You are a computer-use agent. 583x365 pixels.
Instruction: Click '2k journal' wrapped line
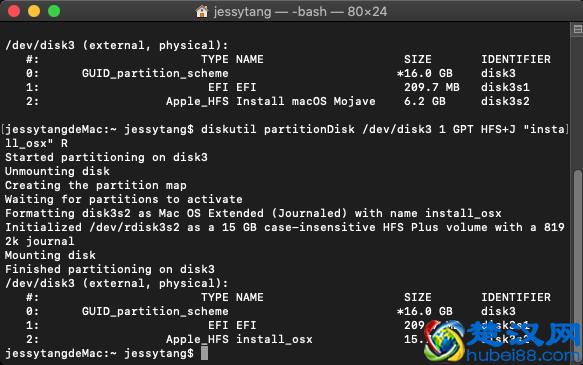click(x=39, y=242)
